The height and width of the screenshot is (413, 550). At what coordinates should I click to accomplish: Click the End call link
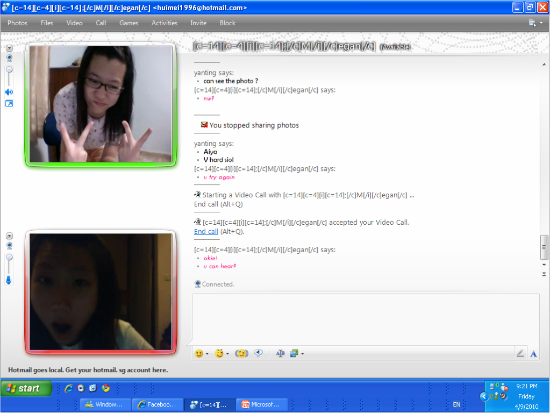click(x=206, y=232)
